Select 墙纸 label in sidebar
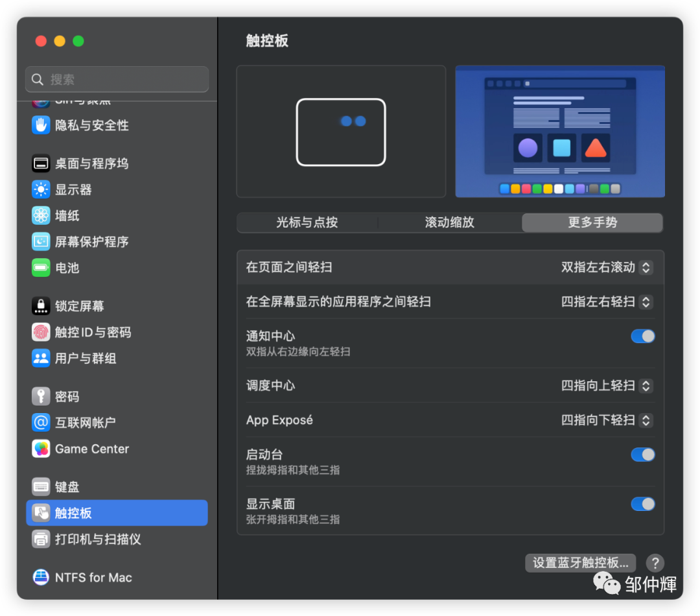 pyautogui.click(x=67, y=216)
